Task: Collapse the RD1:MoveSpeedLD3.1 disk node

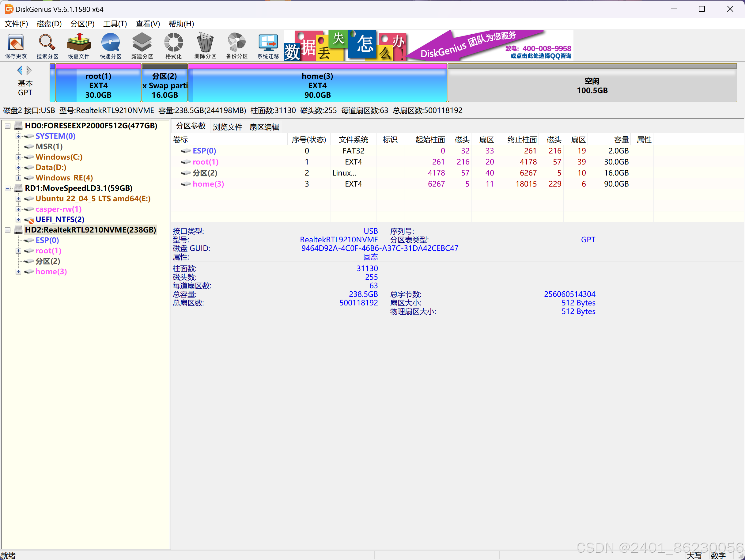Action: (8, 188)
